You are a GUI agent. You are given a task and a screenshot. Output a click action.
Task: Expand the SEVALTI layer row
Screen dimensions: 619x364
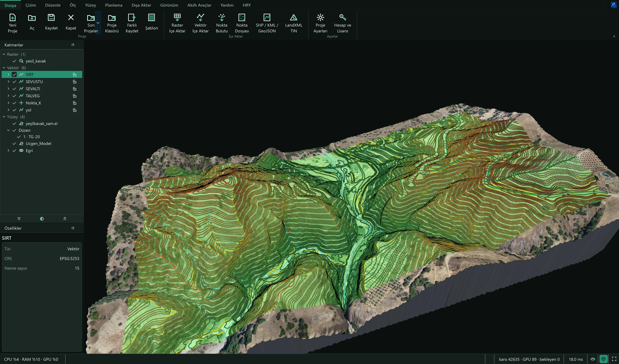pos(8,89)
